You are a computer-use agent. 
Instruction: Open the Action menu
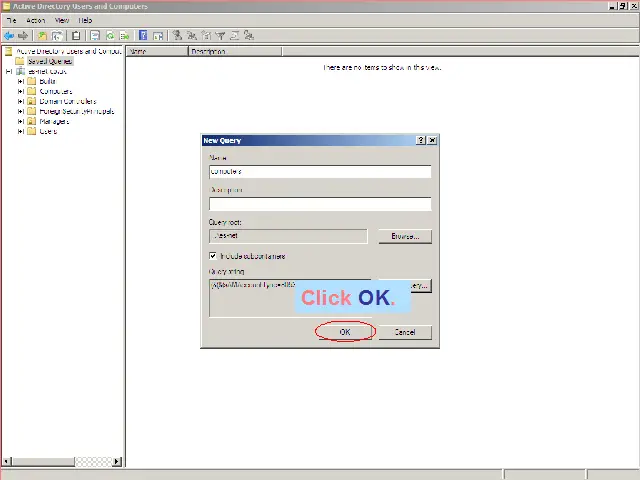coord(36,20)
